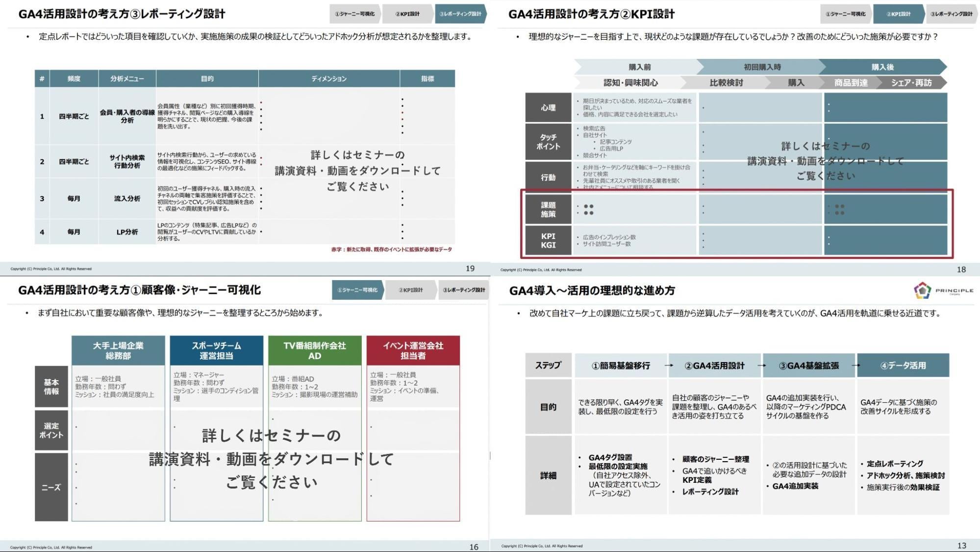Select the ③レポーティング設計 step chevron on slide 16
This screenshot has height=552, width=980.
coord(463,290)
